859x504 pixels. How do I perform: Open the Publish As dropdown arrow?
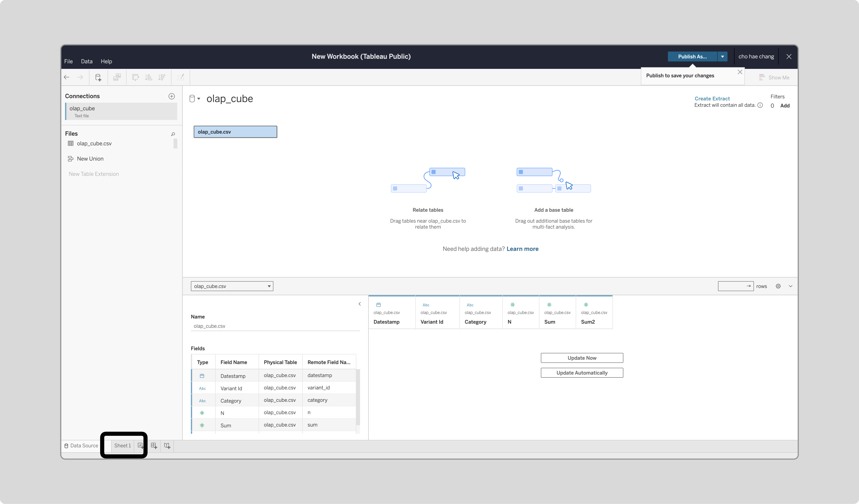(722, 56)
